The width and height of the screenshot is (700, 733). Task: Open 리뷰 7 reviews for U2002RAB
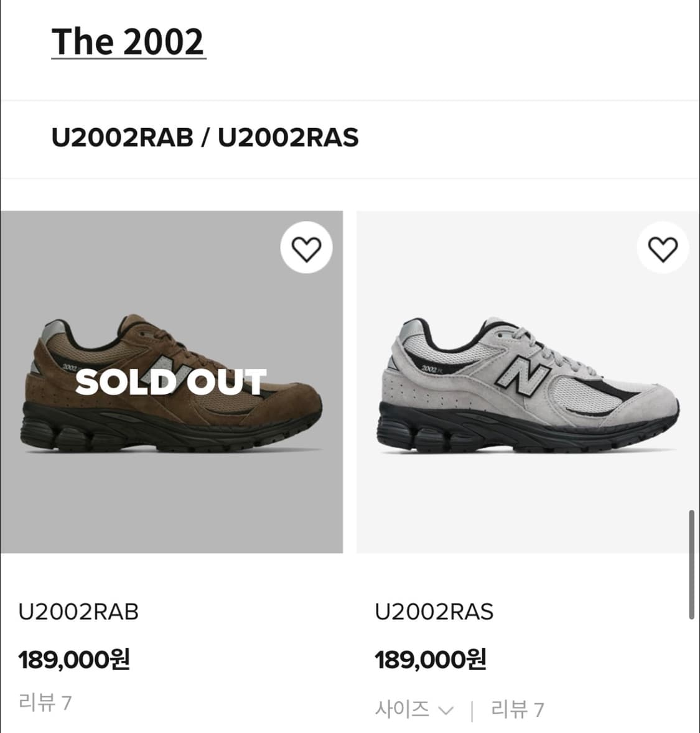click(45, 703)
